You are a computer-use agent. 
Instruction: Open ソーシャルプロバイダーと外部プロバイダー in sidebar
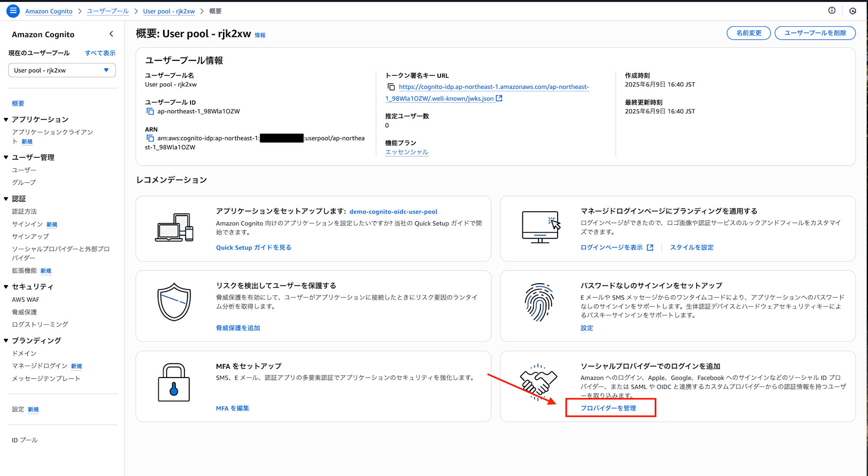[61, 253]
